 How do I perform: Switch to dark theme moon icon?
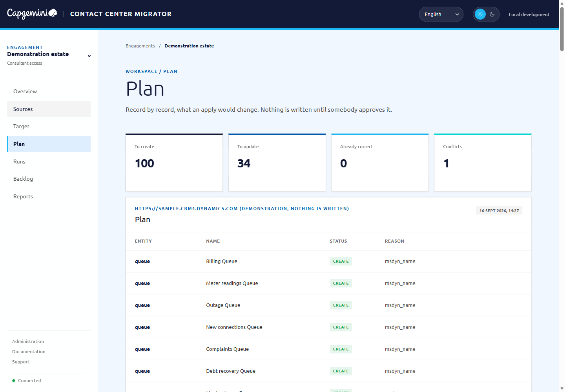[492, 14]
